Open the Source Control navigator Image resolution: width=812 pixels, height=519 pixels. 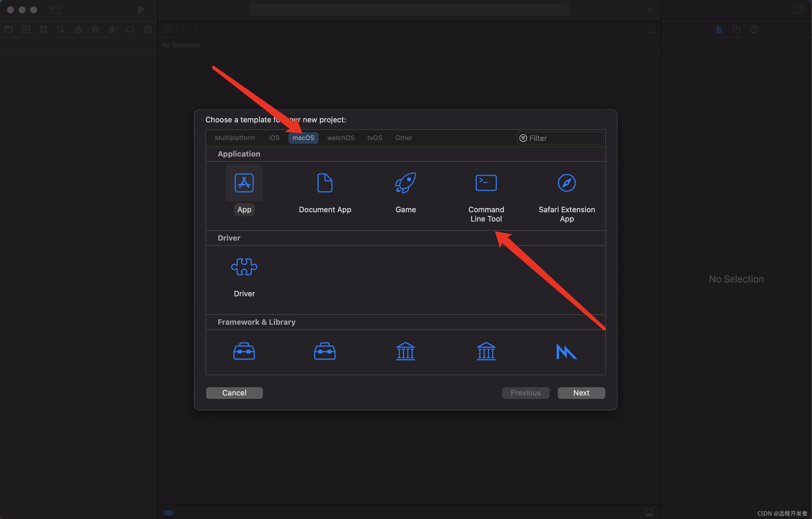(26, 29)
